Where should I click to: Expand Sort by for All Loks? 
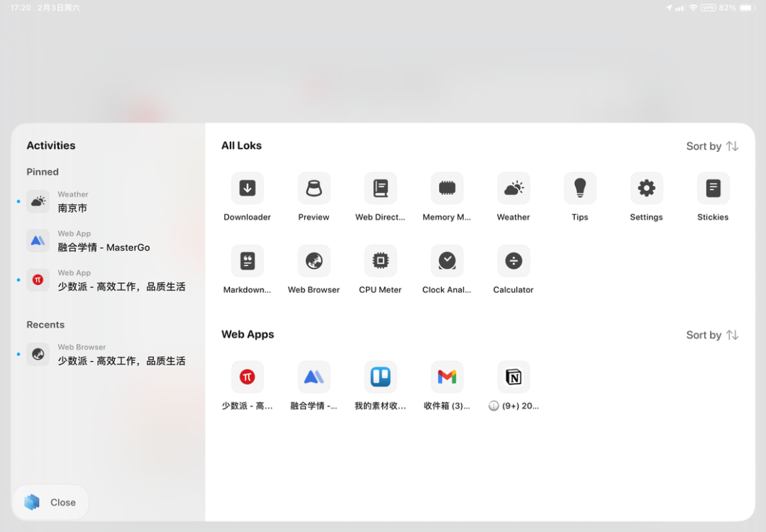click(712, 146)
